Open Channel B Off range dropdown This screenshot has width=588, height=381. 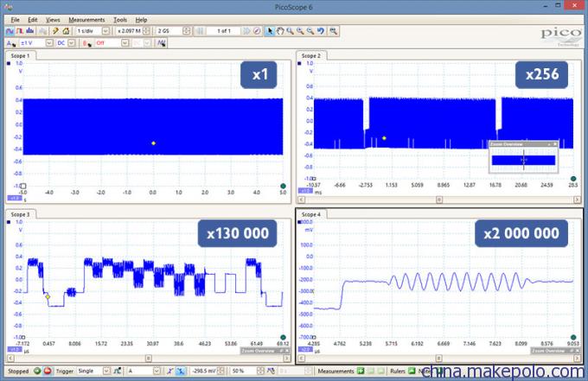click(125, 43)
